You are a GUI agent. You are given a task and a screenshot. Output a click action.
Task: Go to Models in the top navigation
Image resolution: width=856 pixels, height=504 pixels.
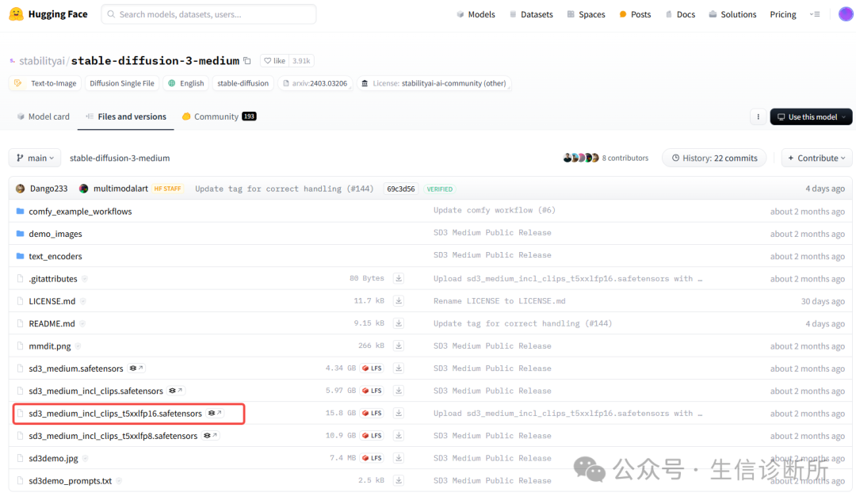pyautogui.click(x=476, y=14)
